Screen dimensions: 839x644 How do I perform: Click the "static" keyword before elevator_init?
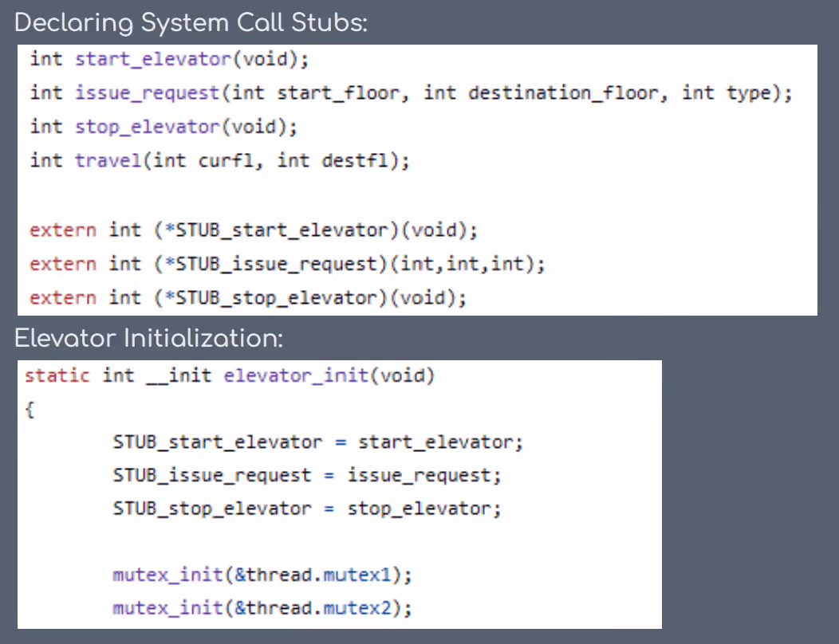(57, 375)
